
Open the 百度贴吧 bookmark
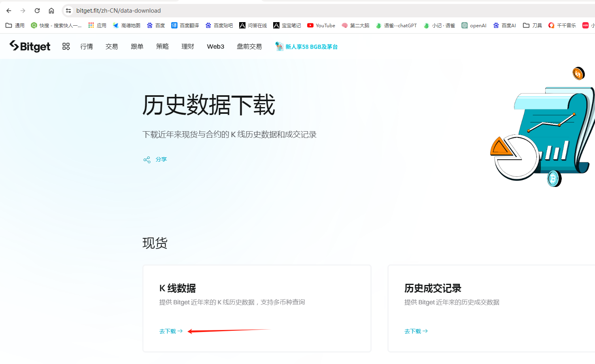[x=219, y=25]
